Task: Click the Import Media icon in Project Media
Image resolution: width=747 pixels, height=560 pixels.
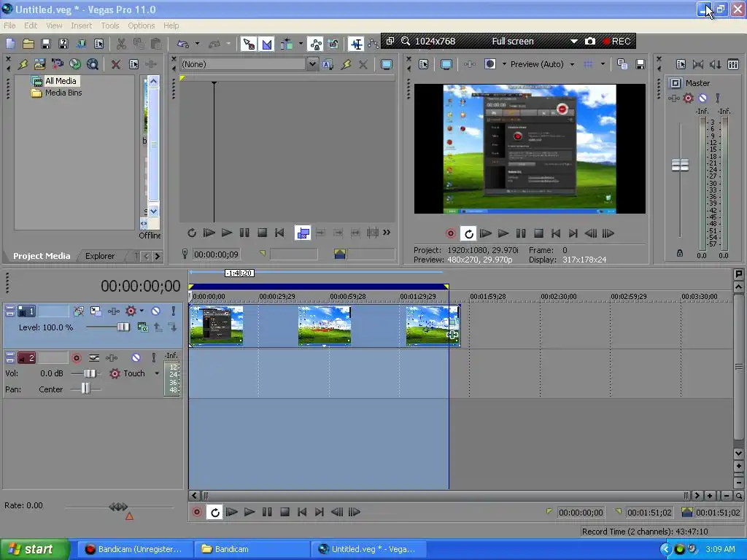Action: tap(39, 64)
